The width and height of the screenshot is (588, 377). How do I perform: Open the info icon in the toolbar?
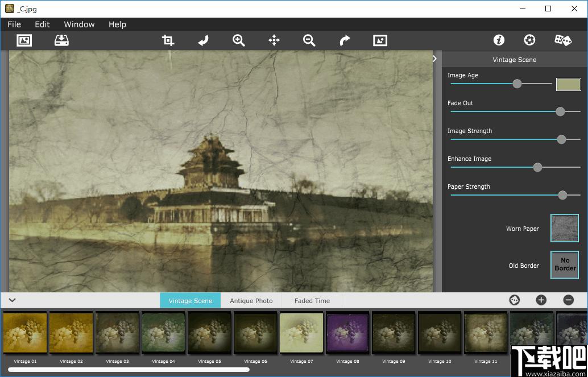pos(499,40)
